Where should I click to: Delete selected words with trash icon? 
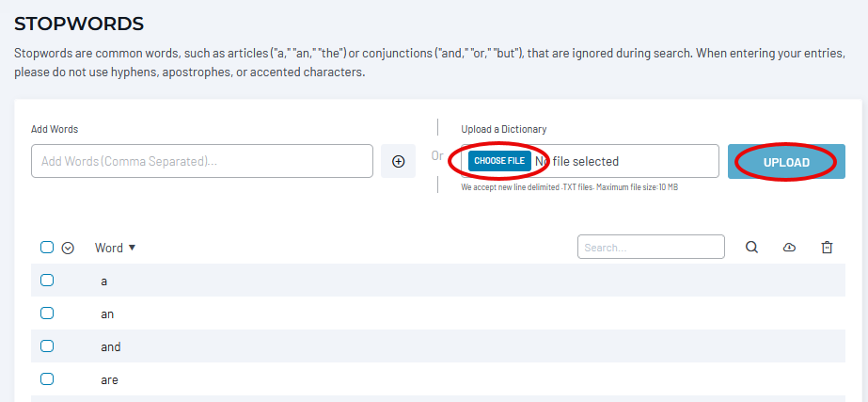[827, 248]
